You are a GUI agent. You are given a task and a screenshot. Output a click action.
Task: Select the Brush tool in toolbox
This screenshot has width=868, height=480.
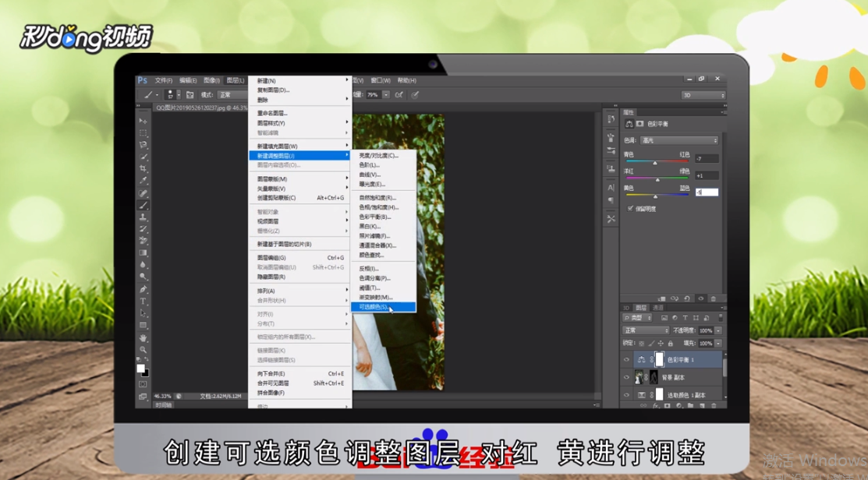pos(143,205)
